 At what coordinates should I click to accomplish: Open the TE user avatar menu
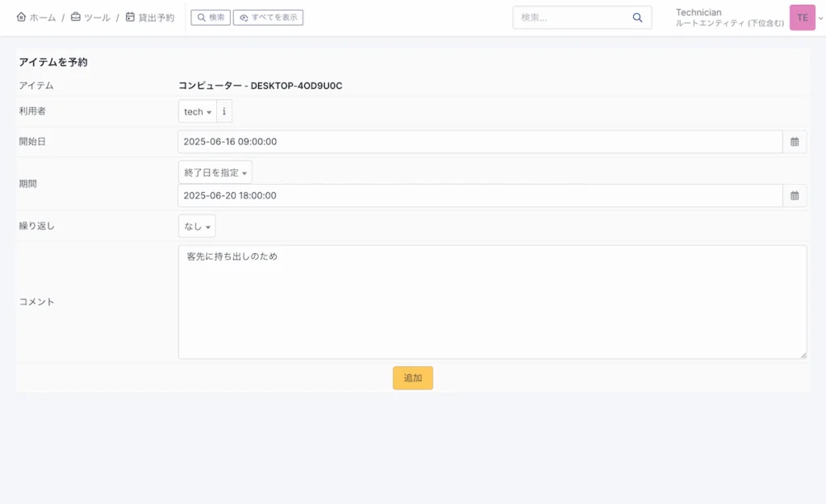(x=803, y=18)
